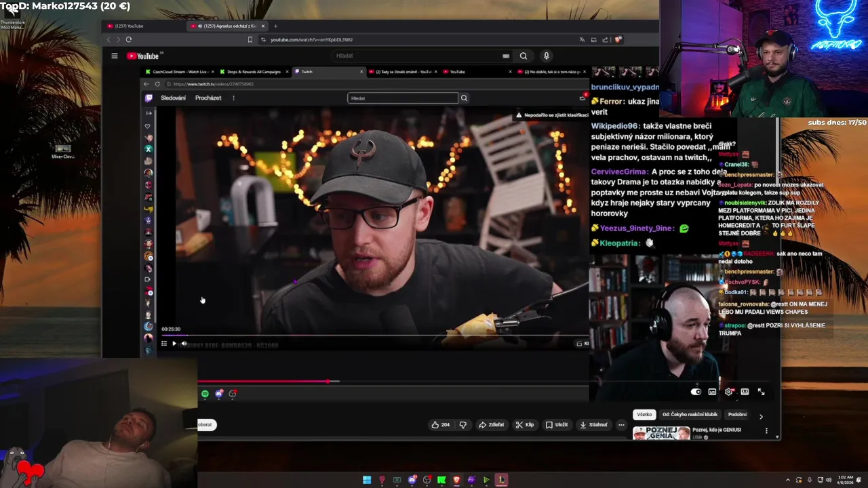Click the YouTube search magnifier button

[x=523, y=56]
